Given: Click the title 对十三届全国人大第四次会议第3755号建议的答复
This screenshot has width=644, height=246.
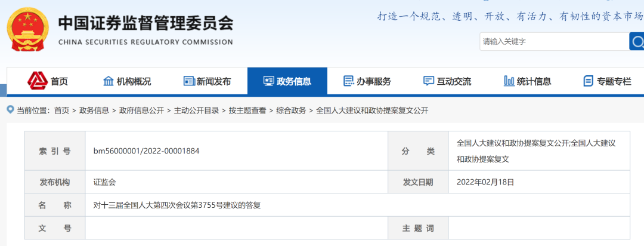Looking at the screenshot, I should tap(177, 205).
